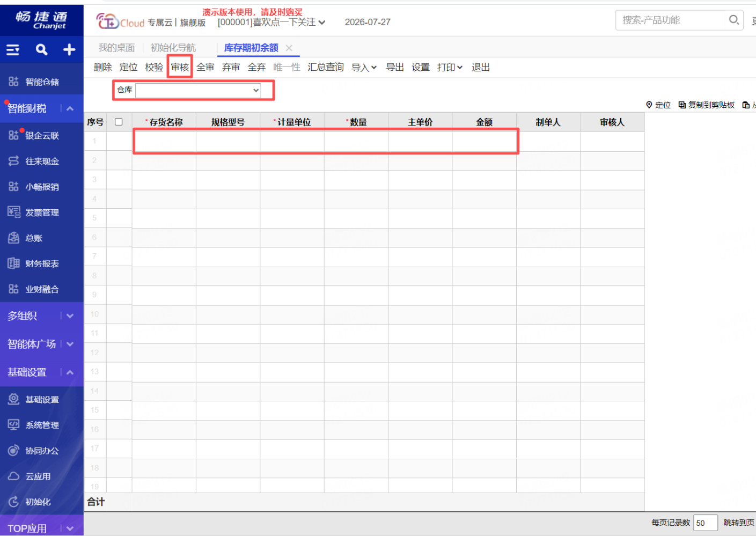This screenshot has width=756, height=536.
Task: Click the 金额 column header
Action: pyautogui.click(x=485, y=122)
